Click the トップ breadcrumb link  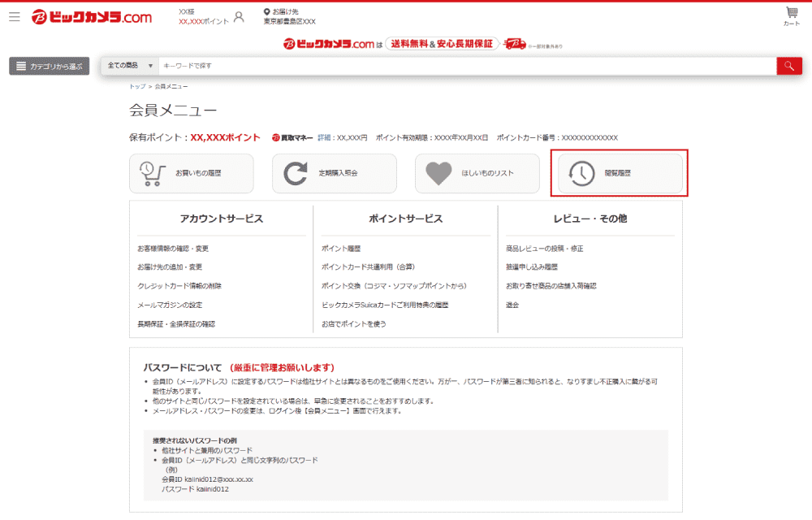coord(137,86)
